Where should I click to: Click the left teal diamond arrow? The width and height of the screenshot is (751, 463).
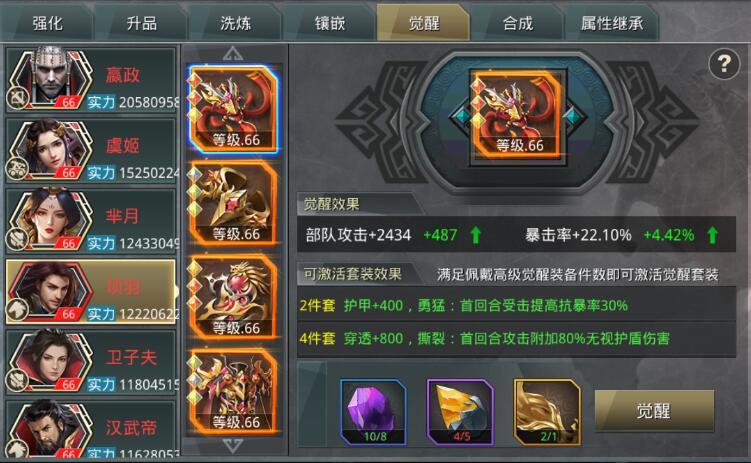460,117
